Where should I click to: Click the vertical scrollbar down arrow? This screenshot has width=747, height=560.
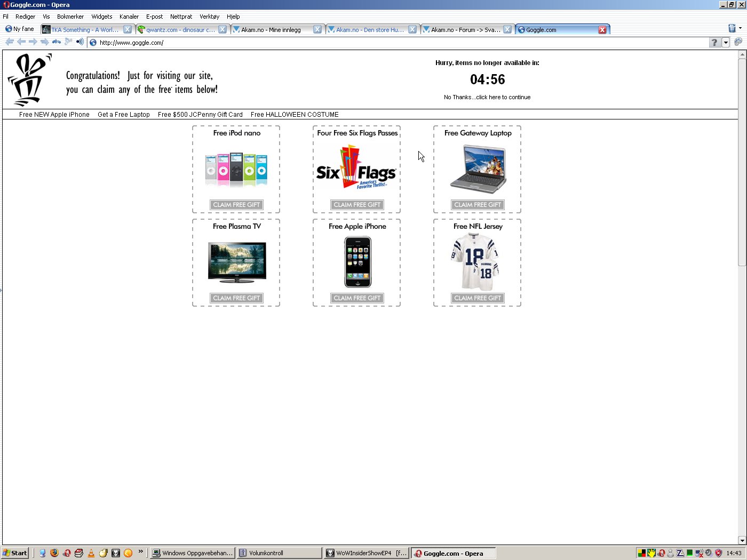click(x=742, y=540)
